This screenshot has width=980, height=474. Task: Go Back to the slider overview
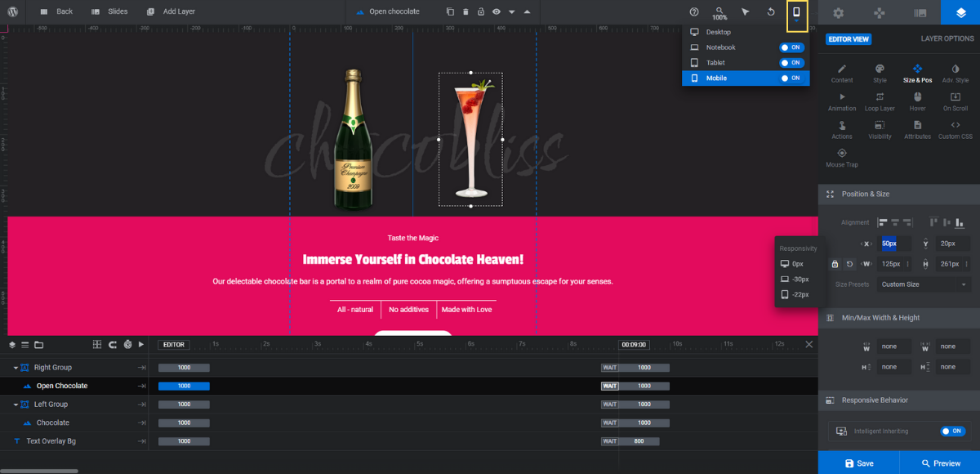tap(56, 11)
